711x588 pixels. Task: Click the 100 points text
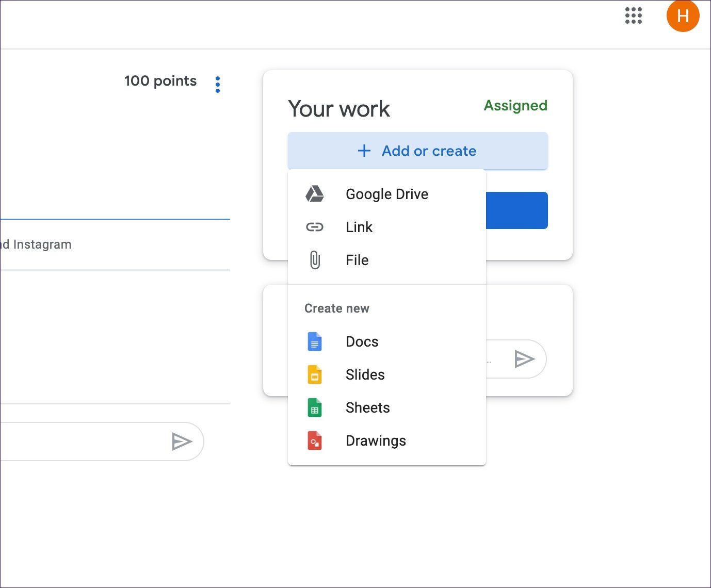(x=160, y=81)
